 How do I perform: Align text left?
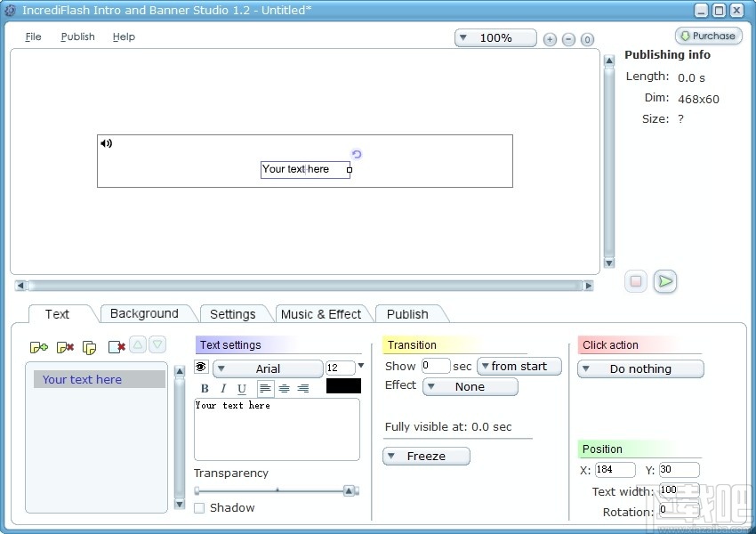coord(265,388)
